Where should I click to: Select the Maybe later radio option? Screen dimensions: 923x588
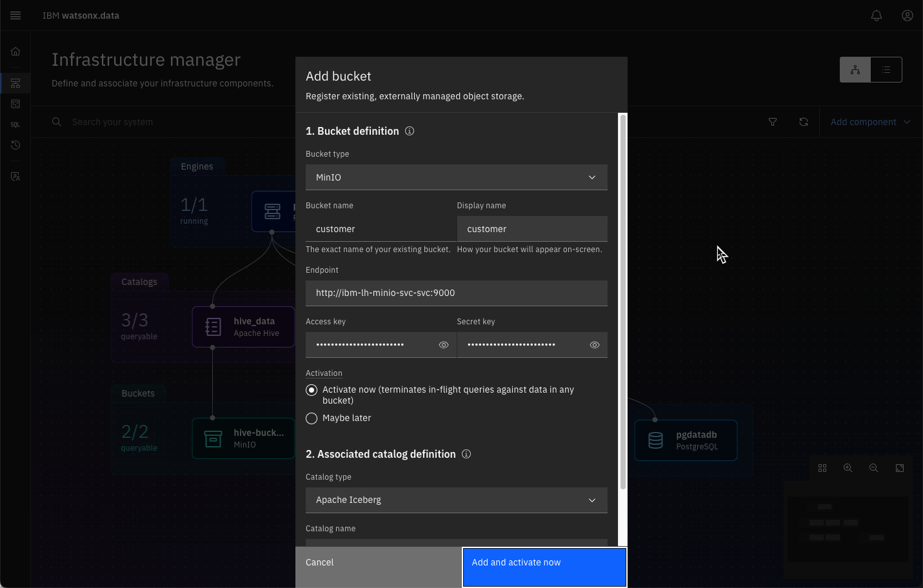point(312,418)
